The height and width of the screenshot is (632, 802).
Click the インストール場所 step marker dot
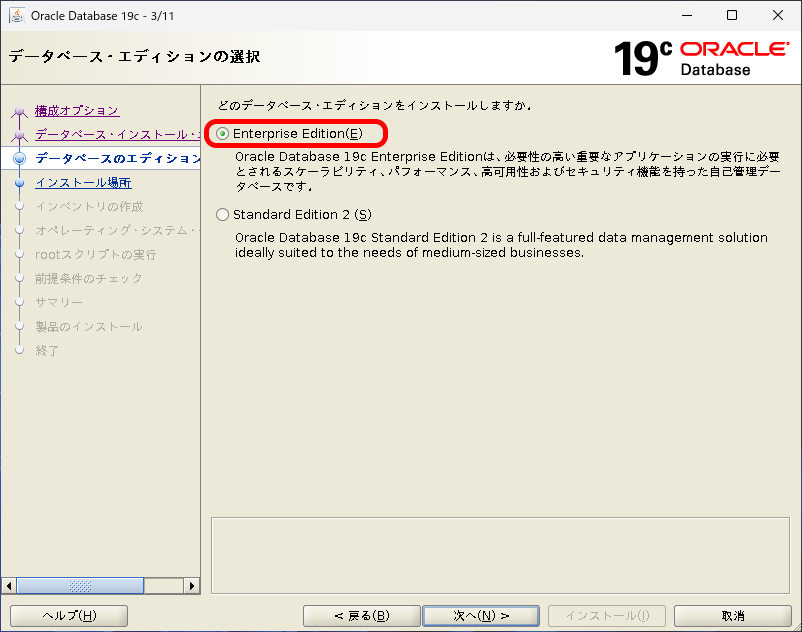coord(19,183)
